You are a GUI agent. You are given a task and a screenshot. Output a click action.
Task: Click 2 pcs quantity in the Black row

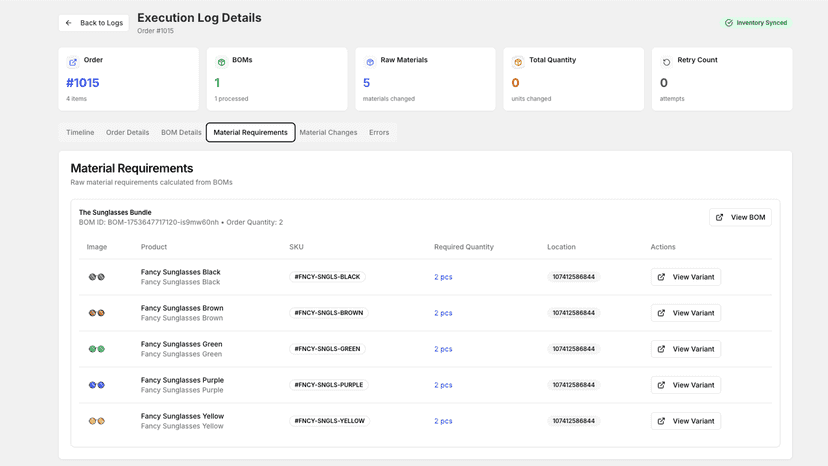443,277
